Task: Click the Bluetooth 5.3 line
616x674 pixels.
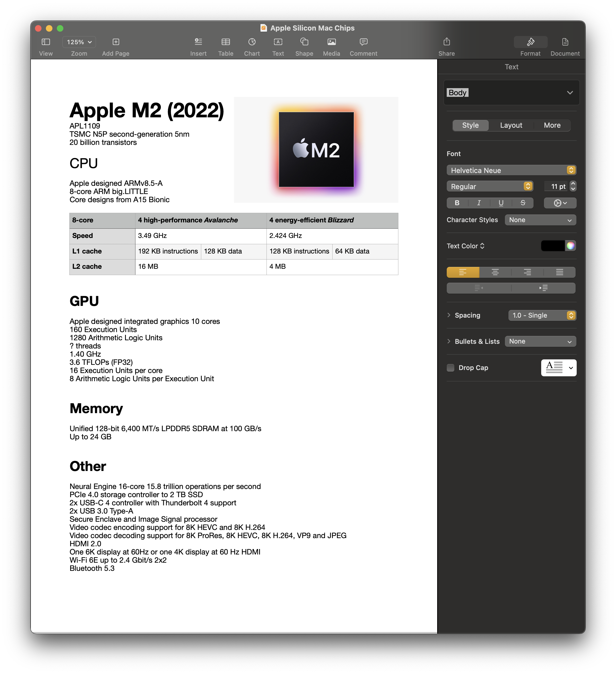Action: click(92, 568)
